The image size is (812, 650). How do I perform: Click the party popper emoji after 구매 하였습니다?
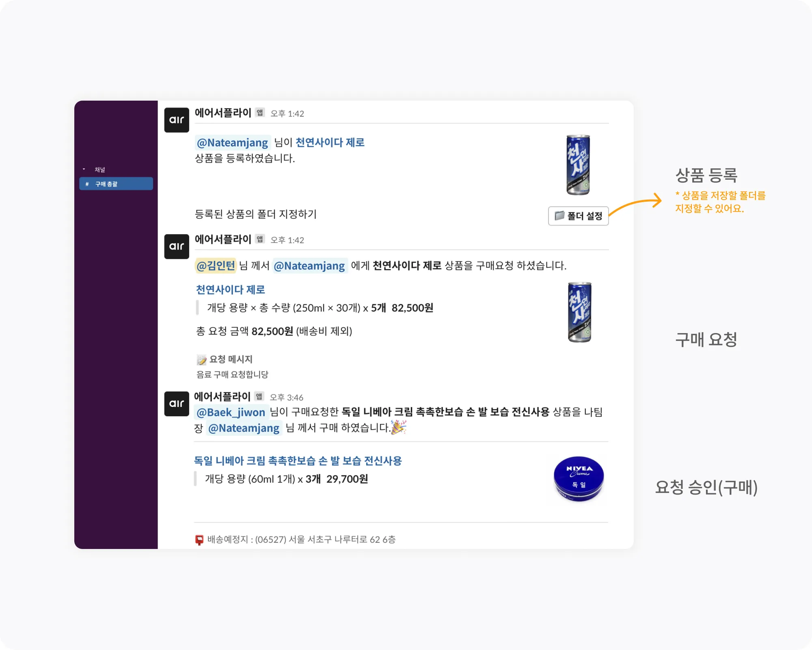coord(398,427)
